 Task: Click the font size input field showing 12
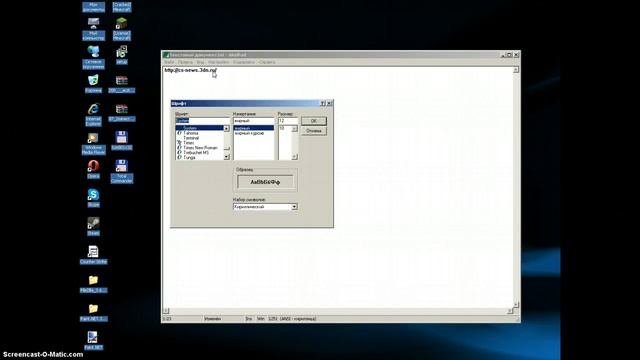click(x=288, y=121)
